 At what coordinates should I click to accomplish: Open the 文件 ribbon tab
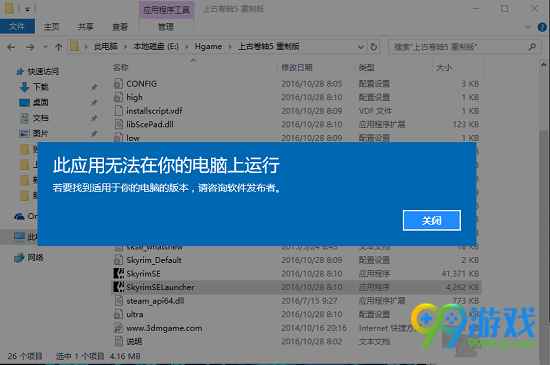pos(17,27)
